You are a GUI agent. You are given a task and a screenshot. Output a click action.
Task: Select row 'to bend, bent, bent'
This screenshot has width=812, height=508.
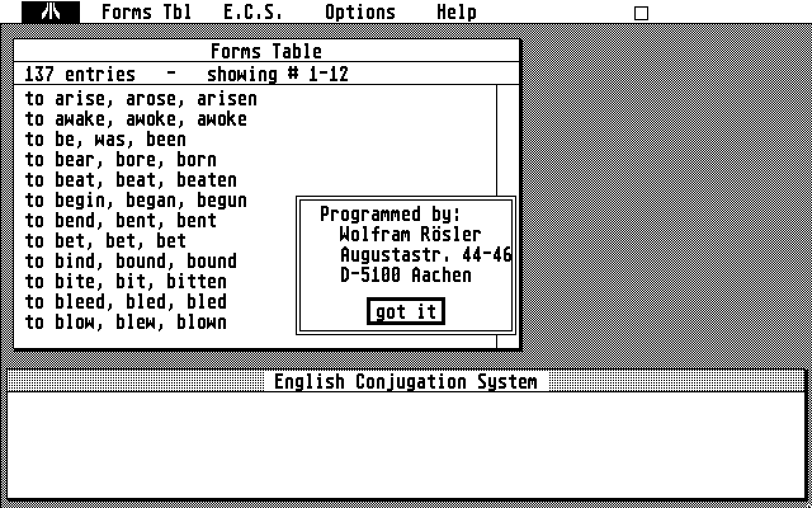tap(121, 220)
